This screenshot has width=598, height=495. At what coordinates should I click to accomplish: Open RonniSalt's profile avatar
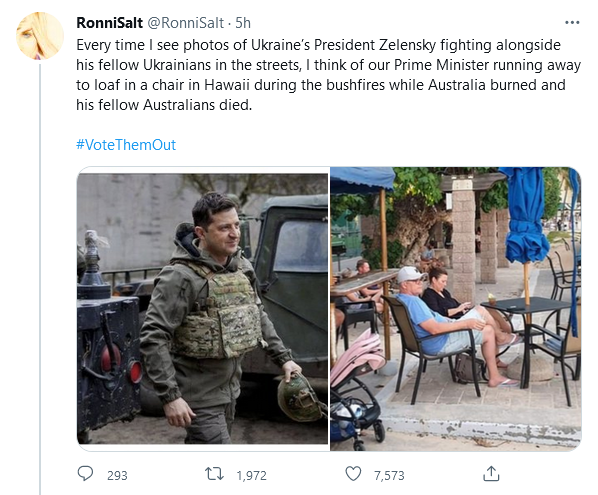point(40,36)
